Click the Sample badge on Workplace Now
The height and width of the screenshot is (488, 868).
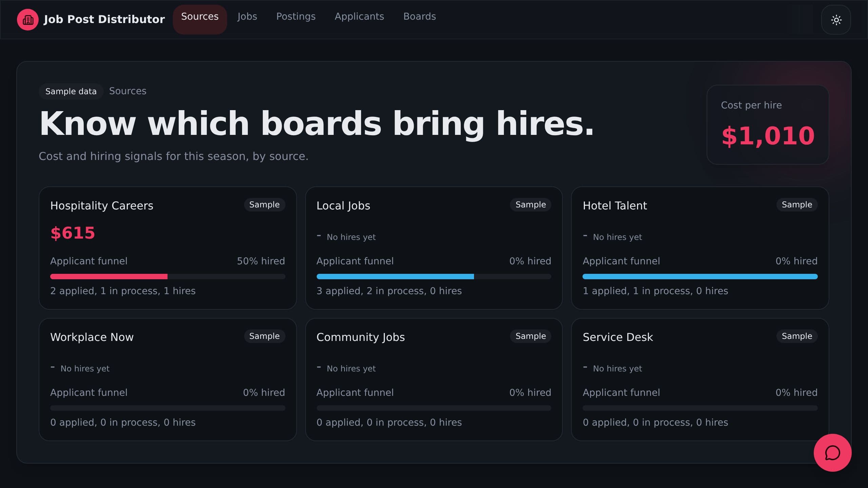(264, 336)
